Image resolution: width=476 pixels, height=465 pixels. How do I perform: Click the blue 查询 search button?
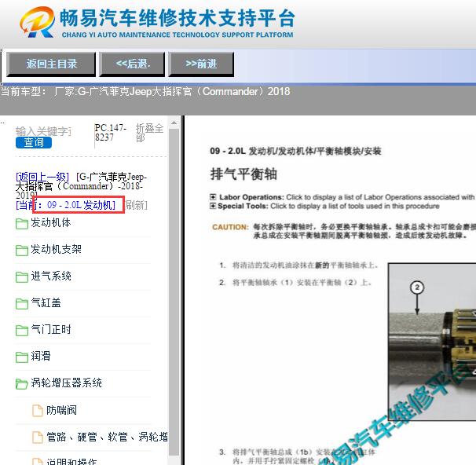(34, 142)
